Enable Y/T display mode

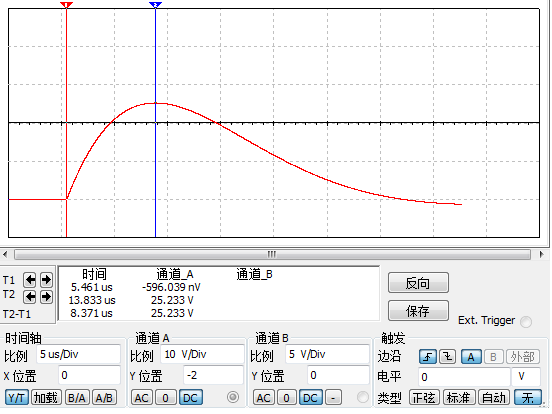[x=17, y=398]
